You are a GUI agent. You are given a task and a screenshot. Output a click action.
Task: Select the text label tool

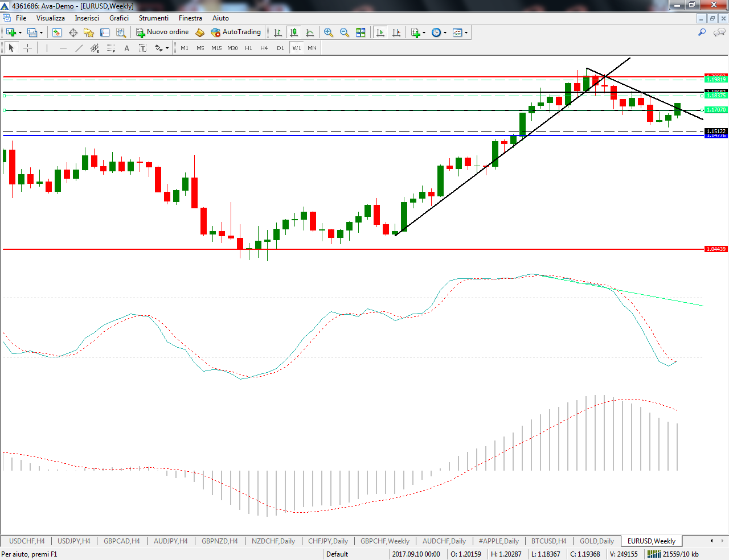tap(143, 48)
